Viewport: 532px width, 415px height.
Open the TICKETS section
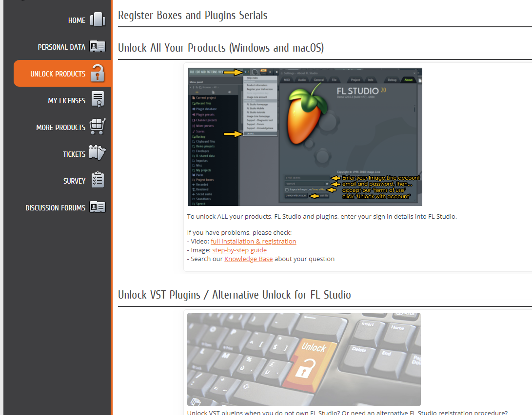pyautogui.click(x=74, y=154)
